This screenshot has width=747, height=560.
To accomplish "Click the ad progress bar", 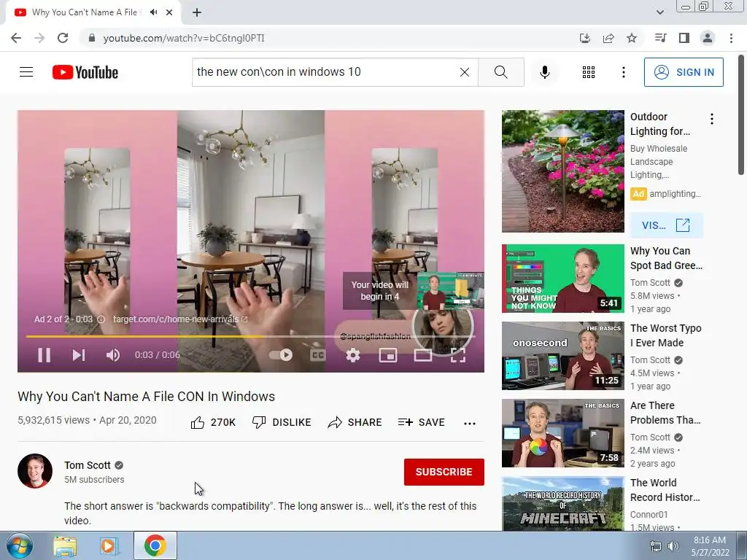I will pyautogui.click(x=251, y=336).
